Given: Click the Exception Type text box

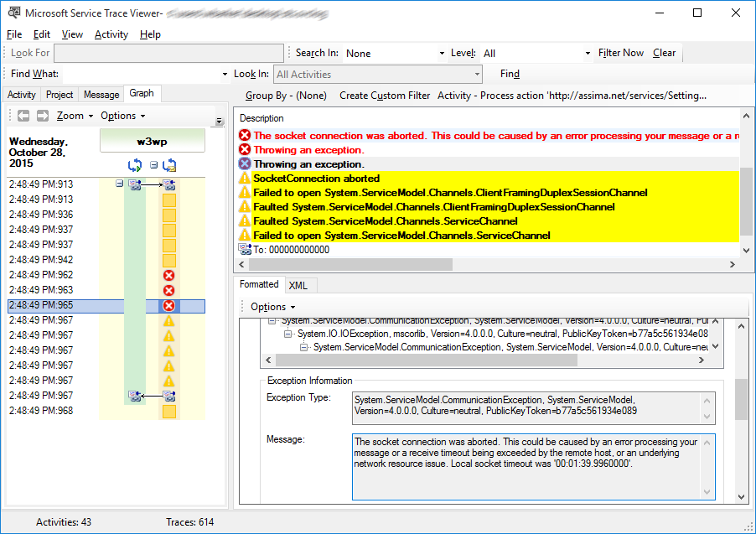Looking at the screenshot, I should (x=534, y=408).
